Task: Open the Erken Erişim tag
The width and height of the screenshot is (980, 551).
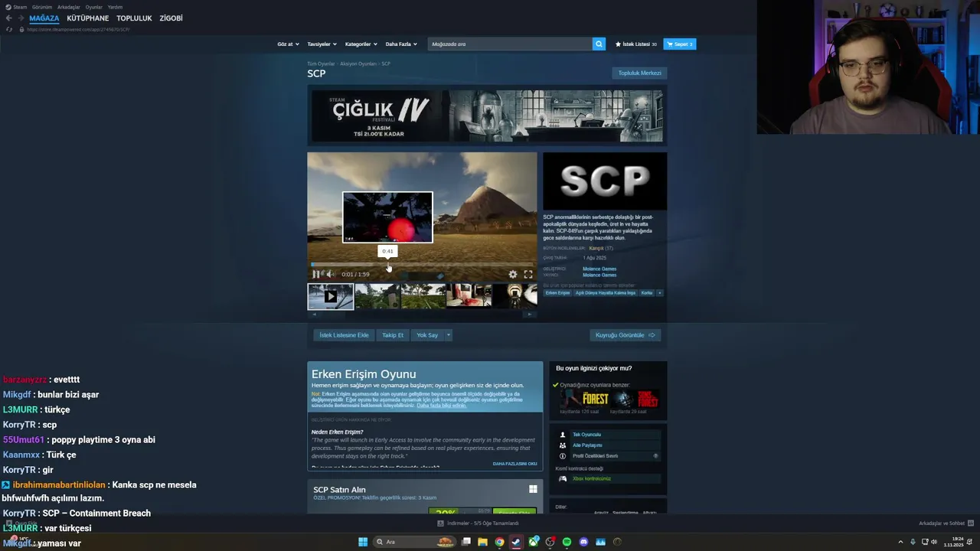Action: coord(557,293)
